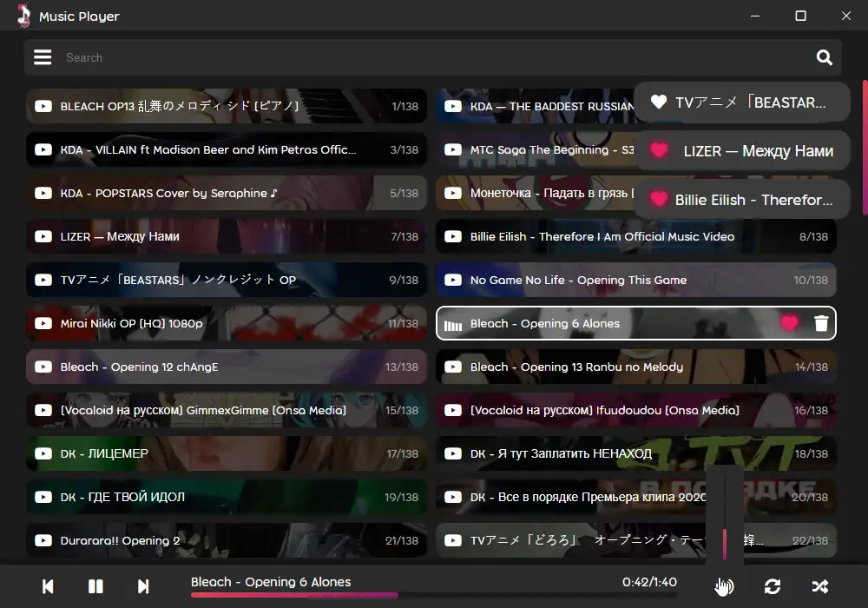Skip to previous track
The image size is (868, 608).
pos(48,586)
